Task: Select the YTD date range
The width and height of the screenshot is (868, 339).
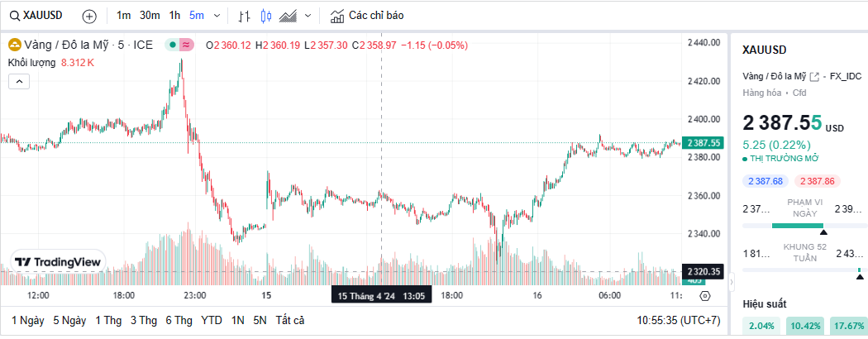Action: click(x=212, y=320)
